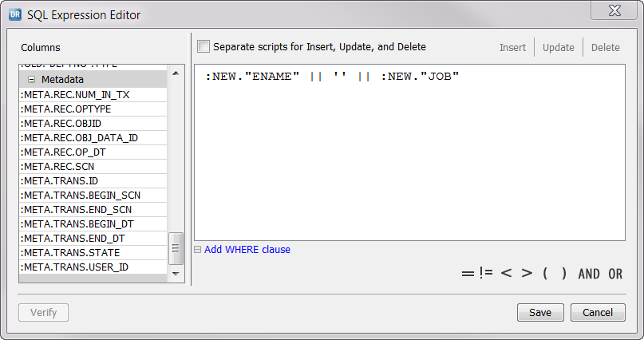Insert the less-than operator symbol
644x340 pixels.
pos(506,274)
